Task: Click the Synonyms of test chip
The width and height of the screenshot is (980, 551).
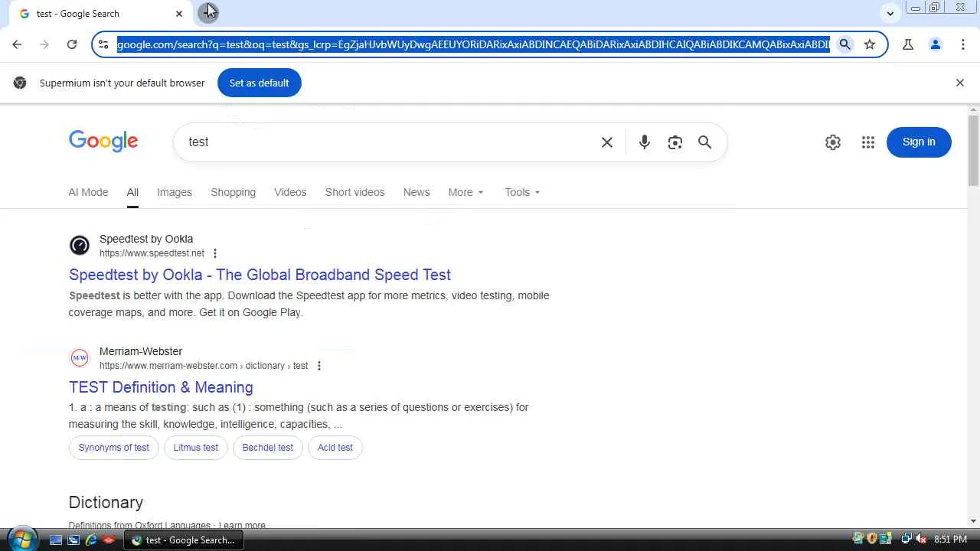Action: point(113,448)
